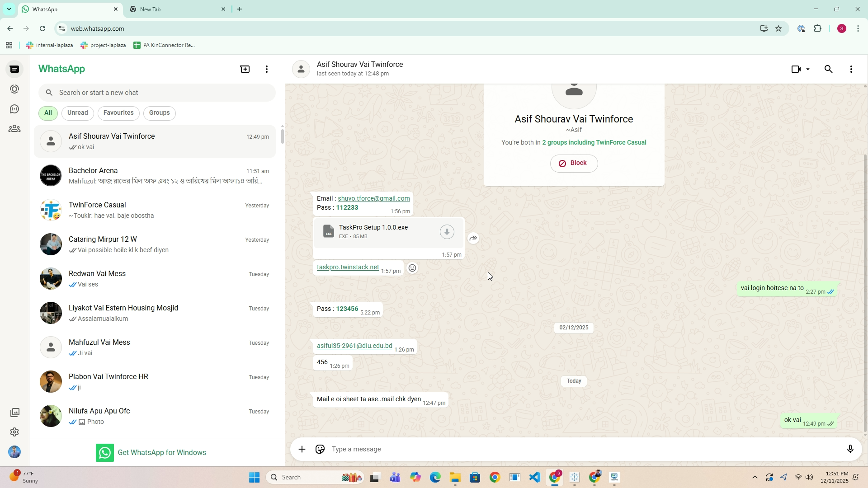Start recording a voice message
This screenshot has height=488, width=868.
click(850, 449)
